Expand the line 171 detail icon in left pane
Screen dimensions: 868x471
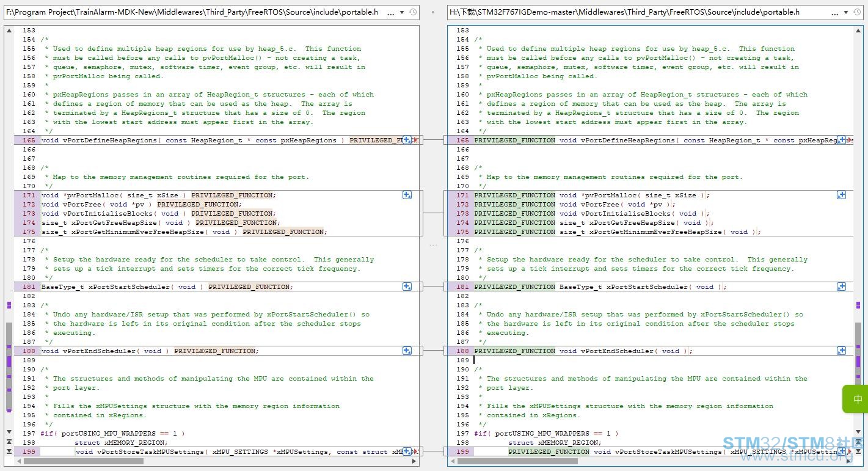pos(407,195)
